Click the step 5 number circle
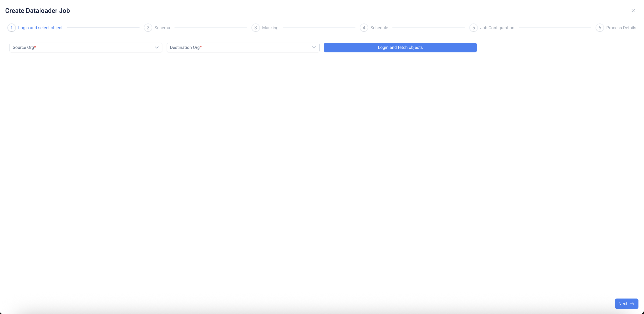 (x=473, y=28)
